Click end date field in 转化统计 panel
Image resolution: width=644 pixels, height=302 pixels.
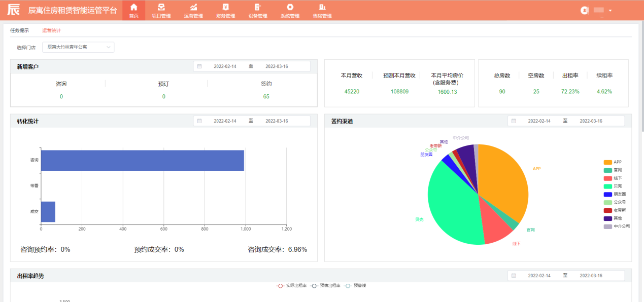click(277, 121)
